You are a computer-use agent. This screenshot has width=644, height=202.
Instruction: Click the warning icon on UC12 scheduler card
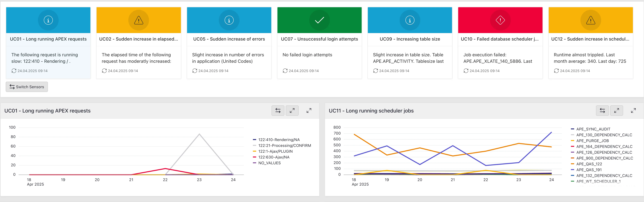tap(591, 20)
